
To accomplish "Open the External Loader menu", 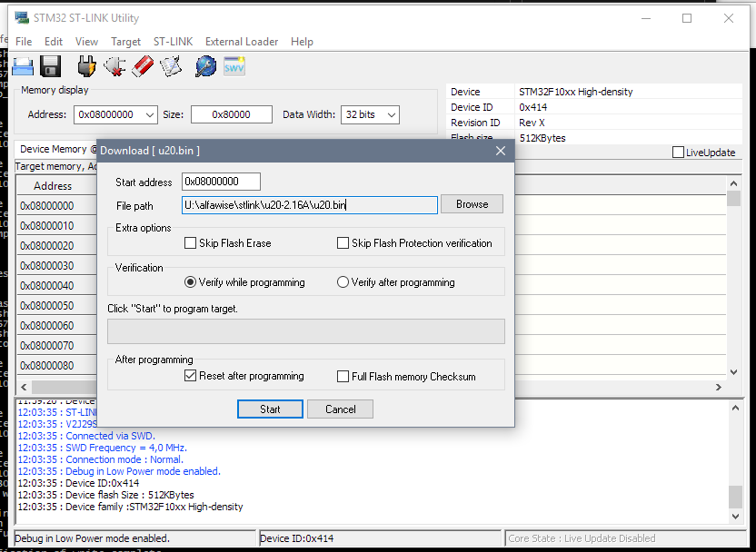I will click(242, 42).
